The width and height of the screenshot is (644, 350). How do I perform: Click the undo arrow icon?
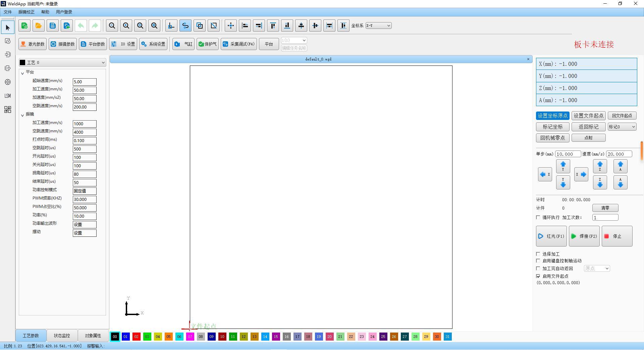pos(81,26)
